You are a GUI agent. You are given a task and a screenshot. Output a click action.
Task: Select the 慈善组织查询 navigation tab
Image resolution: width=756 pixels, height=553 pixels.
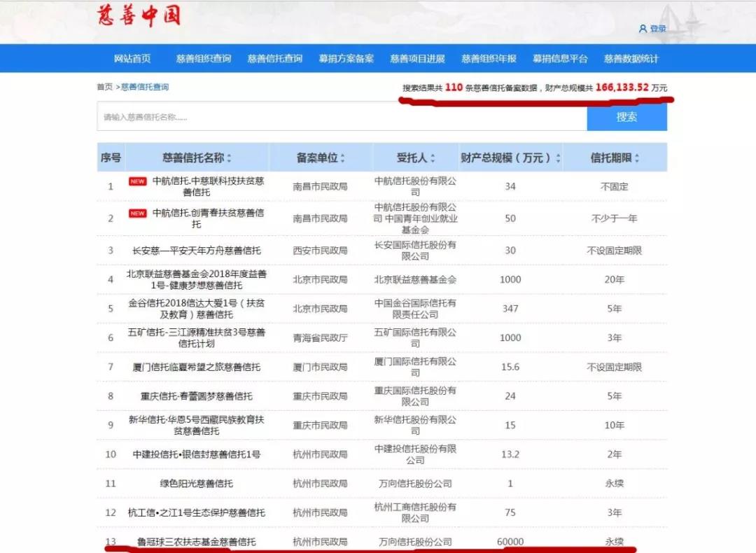202,59
